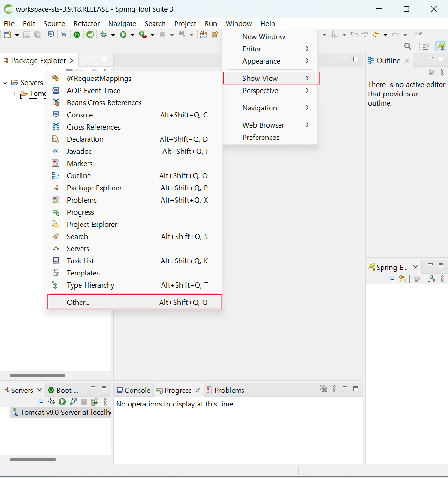Click the green Spring leaf toolbar icon

coord(90,35)
